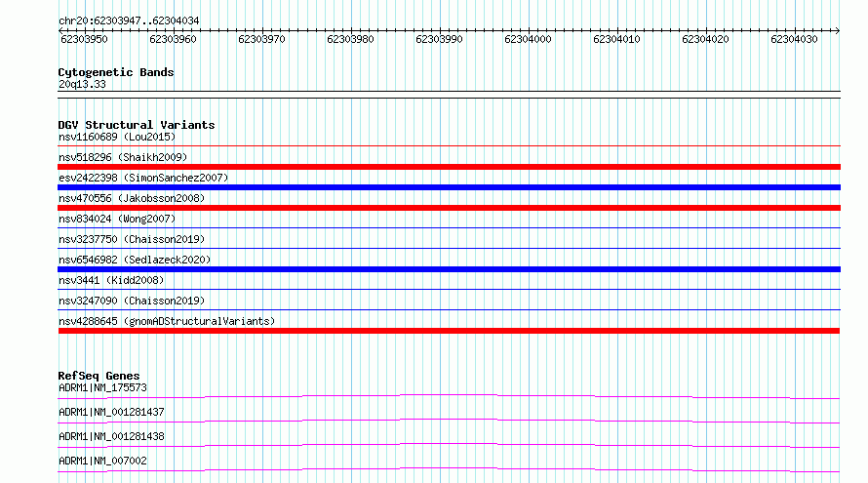Open variant nsv3441 (Kidd2008) label
Screen dimensions: 868x483
[x=111, y=280]
